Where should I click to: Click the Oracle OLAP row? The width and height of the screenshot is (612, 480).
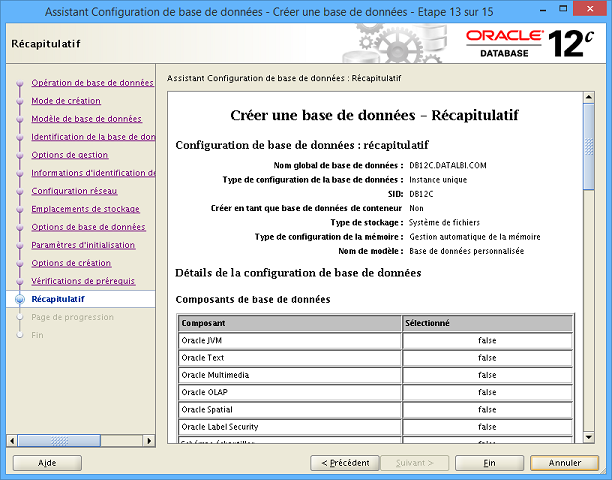(375, 392)
